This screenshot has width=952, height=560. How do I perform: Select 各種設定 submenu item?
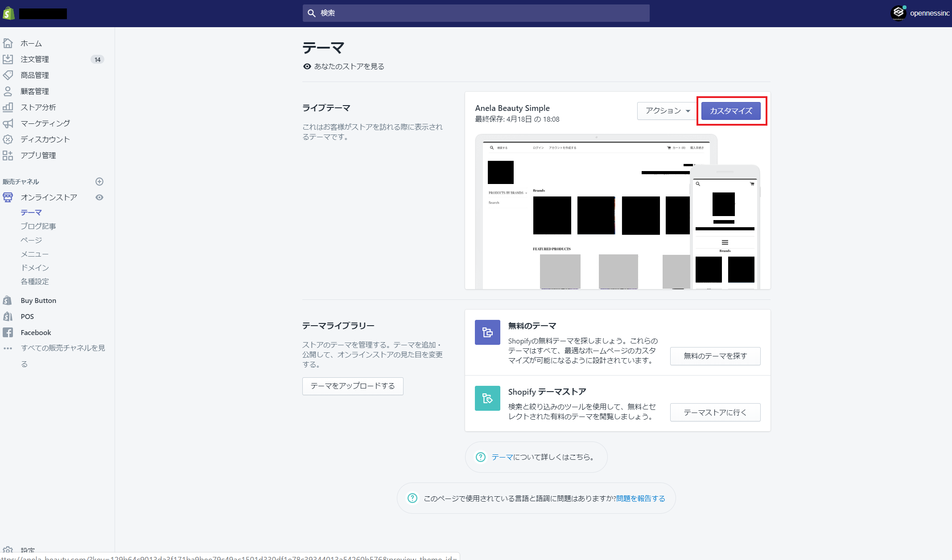tap(35, 282)
